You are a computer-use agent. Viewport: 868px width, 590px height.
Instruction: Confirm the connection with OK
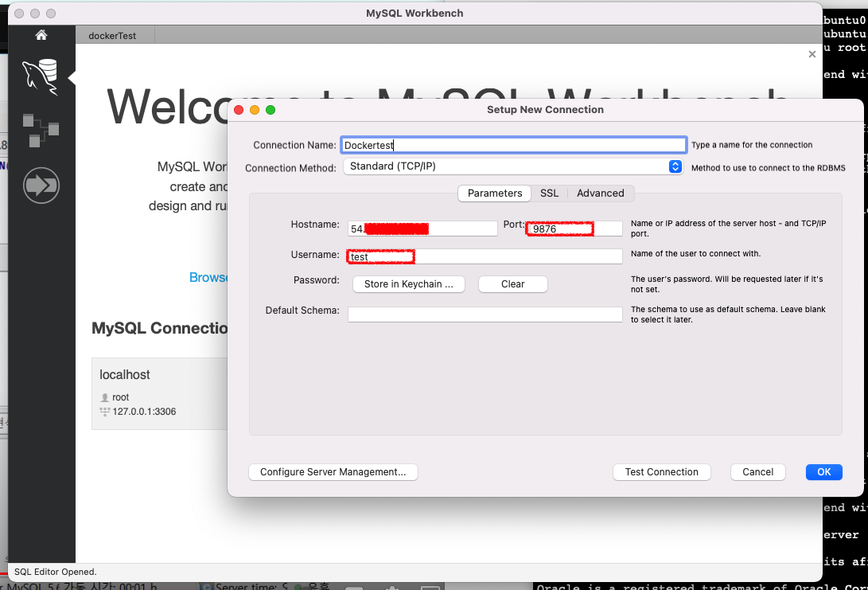(823, 472)
